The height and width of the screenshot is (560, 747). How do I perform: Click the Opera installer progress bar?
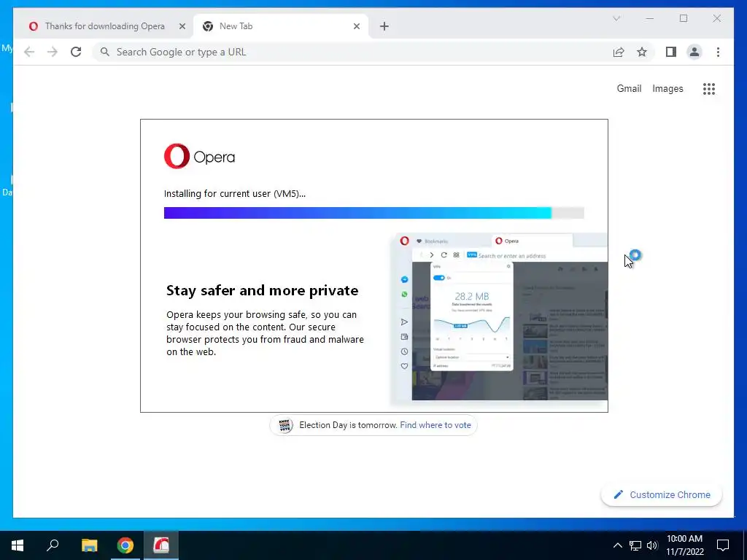[x=374, y=213]
